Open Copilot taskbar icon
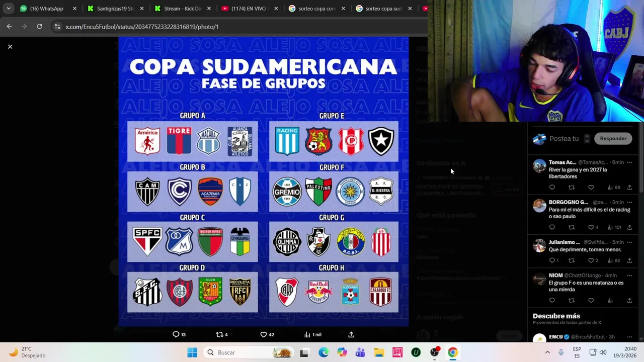The image size is (644, 362). [x=342, y=352]
